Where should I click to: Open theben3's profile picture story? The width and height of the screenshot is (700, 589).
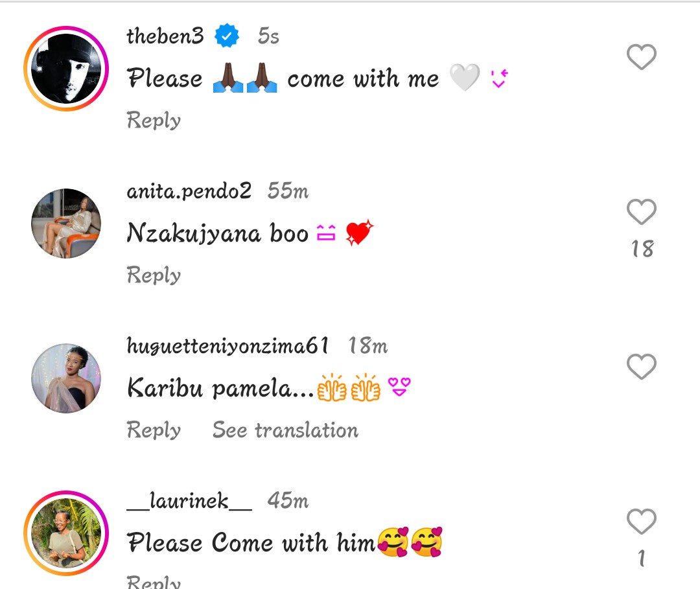66,69
